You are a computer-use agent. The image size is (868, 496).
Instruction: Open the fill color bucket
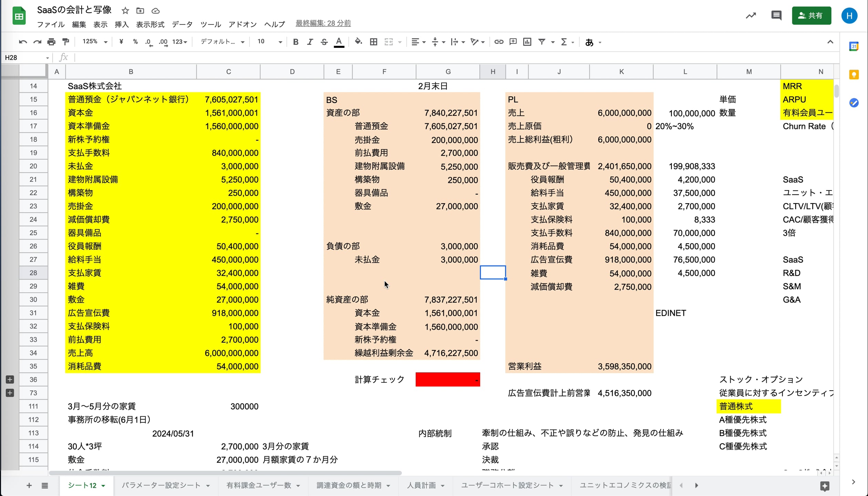(358, 42)
